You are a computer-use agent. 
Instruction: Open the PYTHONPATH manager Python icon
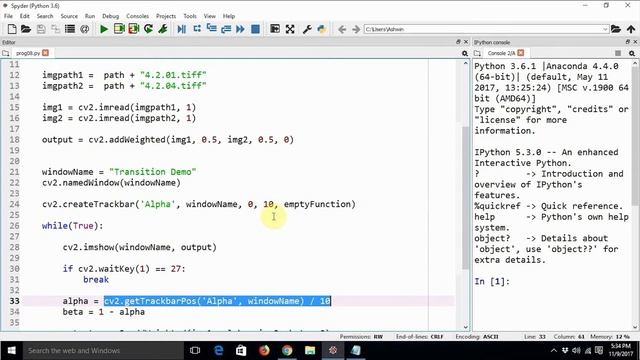tap(322, 29)
